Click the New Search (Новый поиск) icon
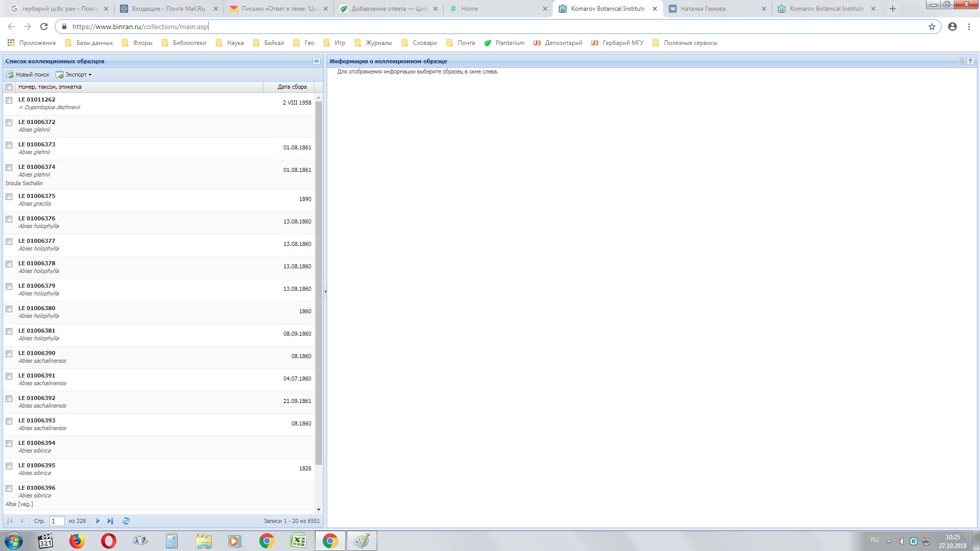The width and height of the screenshot is (980, 551). [x=10, y=74]
